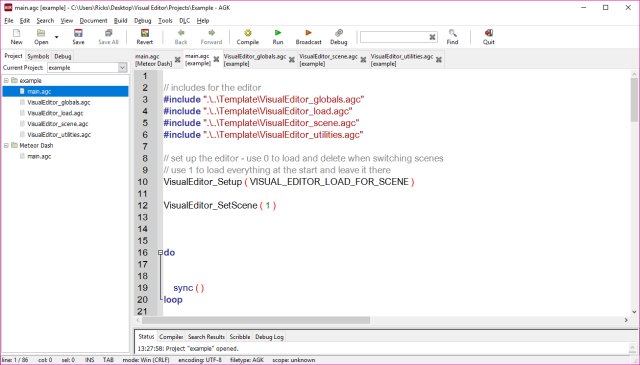Start the Debug toolbar action
Image resolution: width=640 pixels, height=365 pixels.
(339, 36)
